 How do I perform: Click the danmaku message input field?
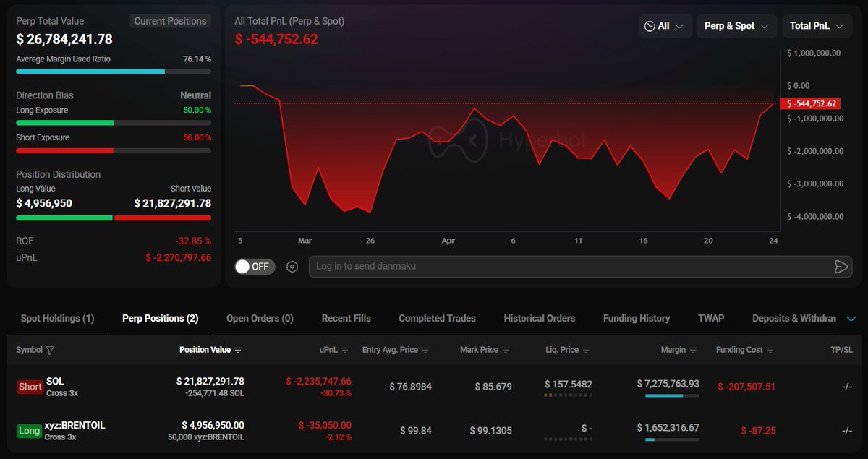[564, 267]
